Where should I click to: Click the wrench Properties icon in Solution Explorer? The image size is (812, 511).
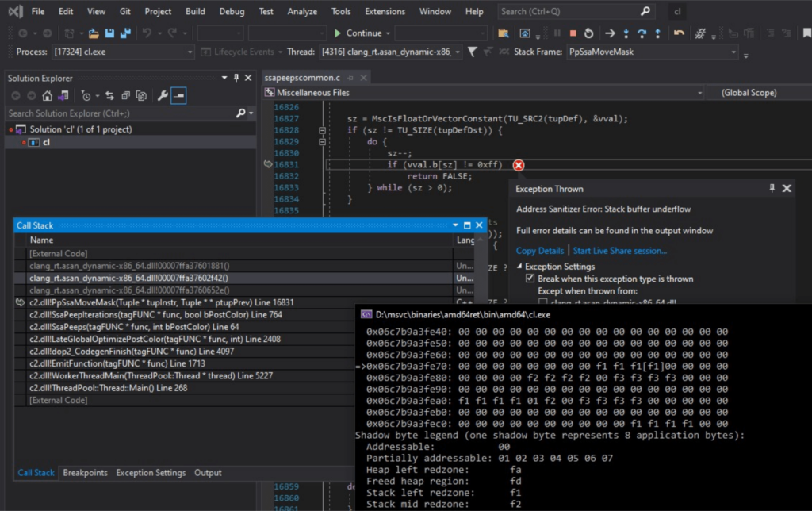(x=163, y=96)
